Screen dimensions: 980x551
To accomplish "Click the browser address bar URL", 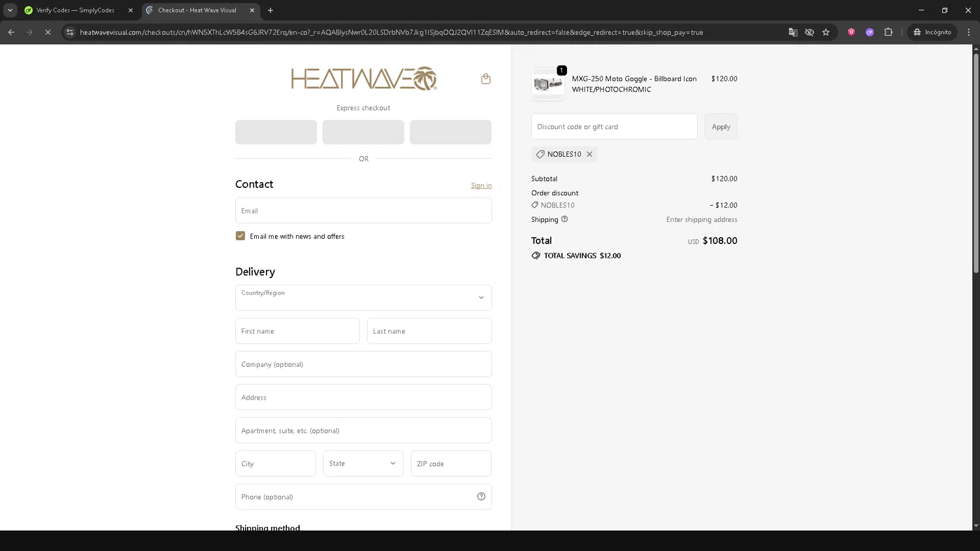I will 391,32.
